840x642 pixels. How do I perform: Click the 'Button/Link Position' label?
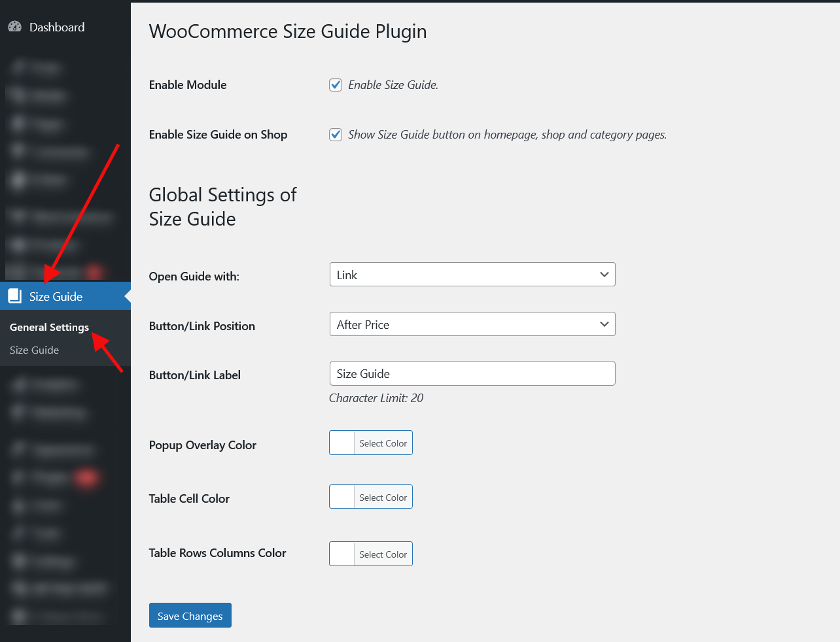[202, 326]
